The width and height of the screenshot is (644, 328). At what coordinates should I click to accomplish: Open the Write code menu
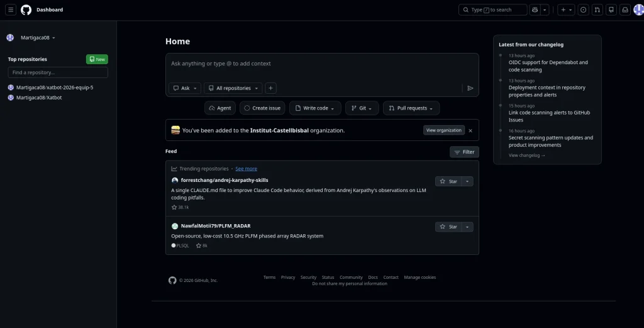tap(315, 108)
